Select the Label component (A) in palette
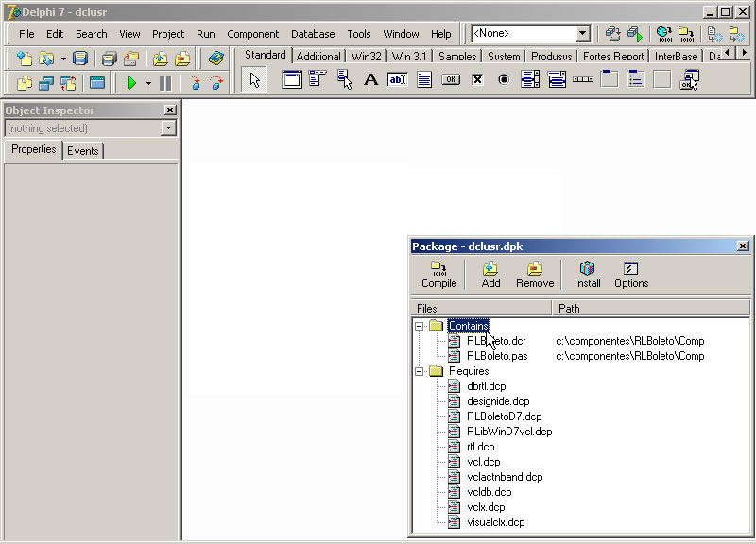756x544 pixels. tap(370, 80)
